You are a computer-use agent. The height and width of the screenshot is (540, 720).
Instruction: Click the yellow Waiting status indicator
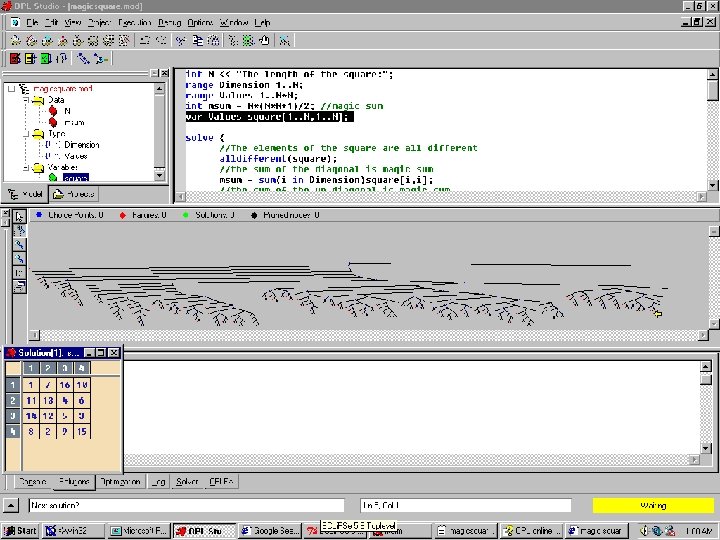[651, 505]
